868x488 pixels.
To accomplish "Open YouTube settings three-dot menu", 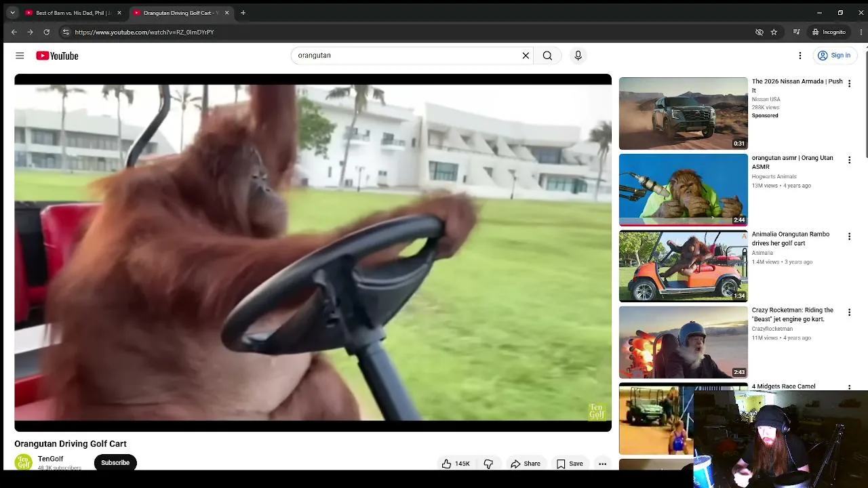I will pos(800,56).
